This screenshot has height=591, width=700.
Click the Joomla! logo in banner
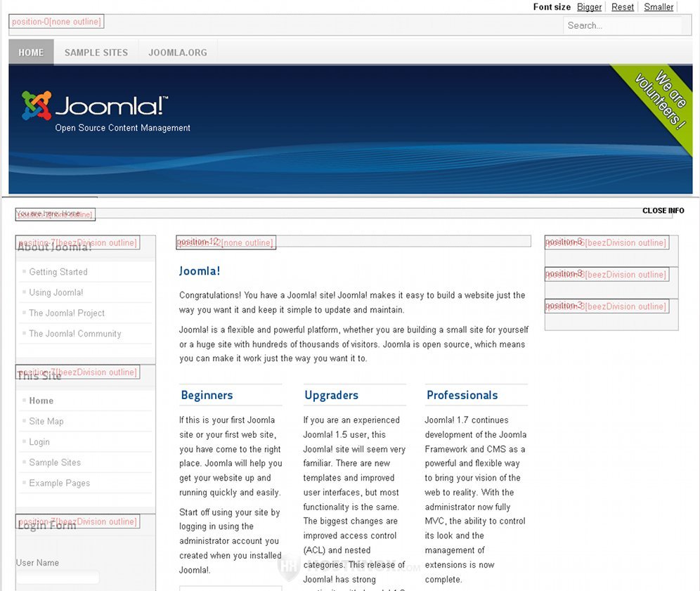[95, 106]
